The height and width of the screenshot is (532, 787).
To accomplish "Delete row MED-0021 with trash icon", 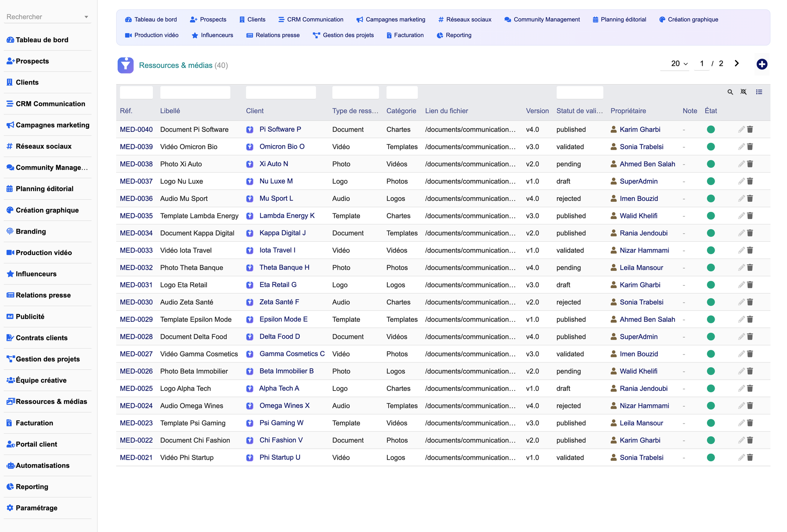I will point(750,458).
